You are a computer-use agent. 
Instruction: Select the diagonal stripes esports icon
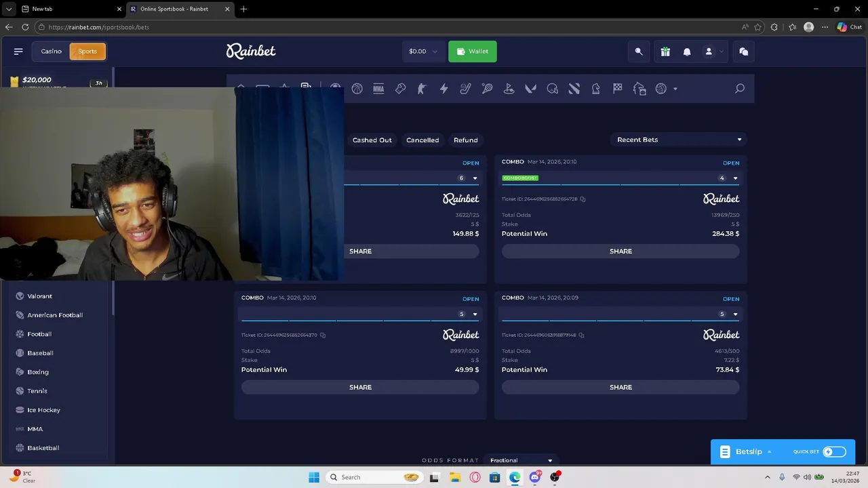(574, 89)
